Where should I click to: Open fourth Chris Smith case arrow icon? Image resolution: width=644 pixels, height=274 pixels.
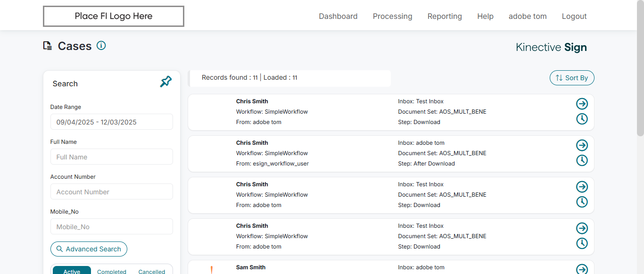(582, 228)
